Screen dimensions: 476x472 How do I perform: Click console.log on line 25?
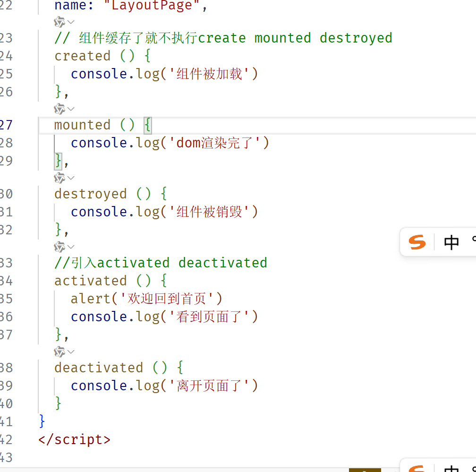[x=115, y=74]
